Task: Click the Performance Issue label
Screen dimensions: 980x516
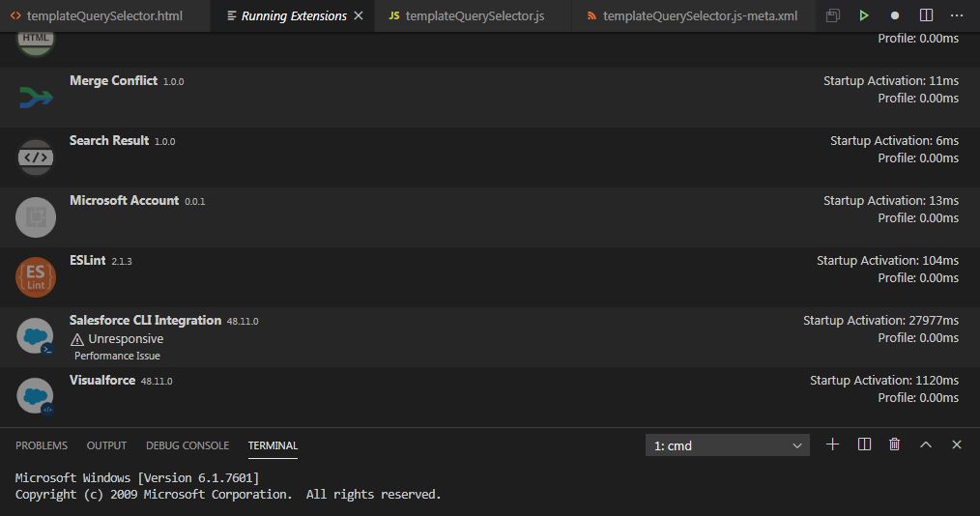Action: tap(117, 356)
